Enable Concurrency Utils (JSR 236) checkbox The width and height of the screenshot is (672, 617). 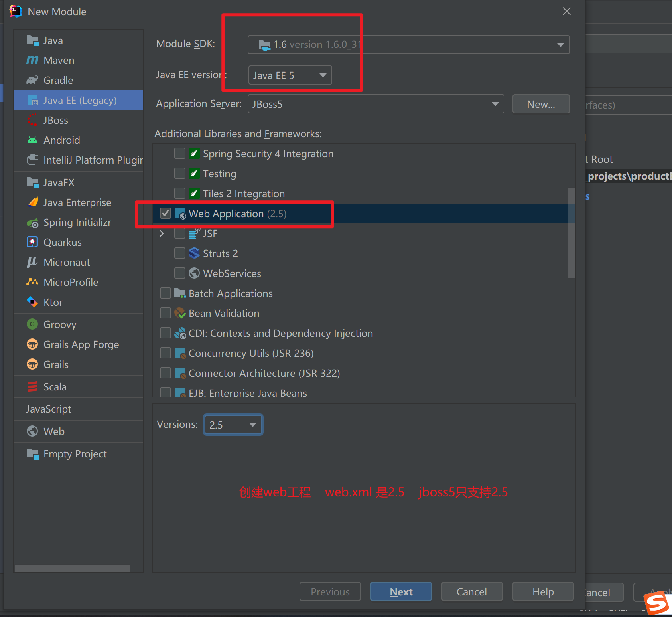tap(166, 353)
